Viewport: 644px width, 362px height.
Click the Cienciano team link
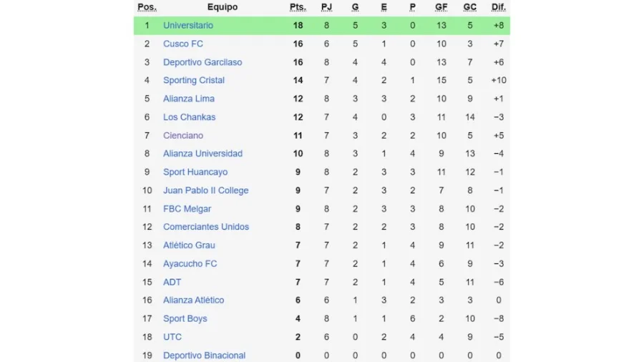click(183, 135)
